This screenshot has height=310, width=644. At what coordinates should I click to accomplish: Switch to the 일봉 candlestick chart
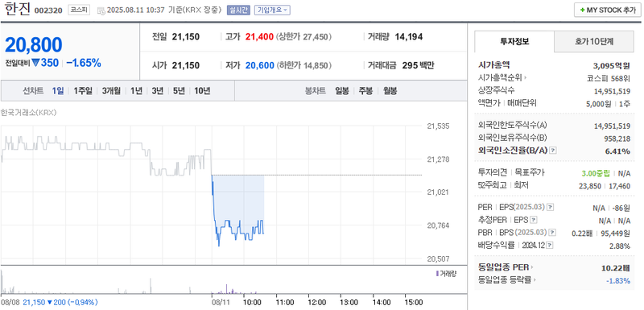tap(341, 91)
